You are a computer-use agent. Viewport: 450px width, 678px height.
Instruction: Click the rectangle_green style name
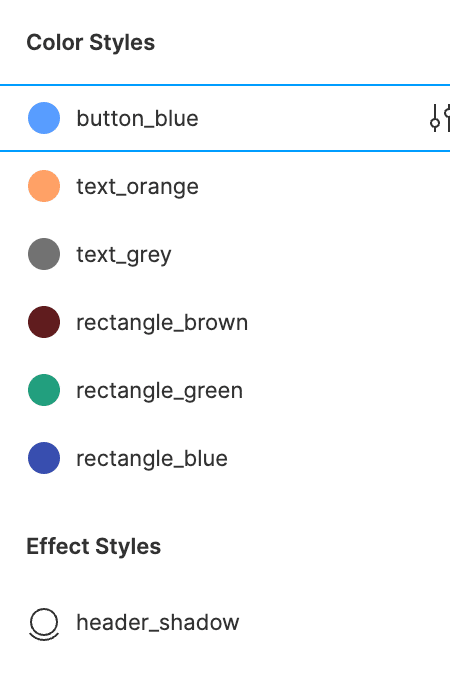pyautogui.click(x=160, y=391)
